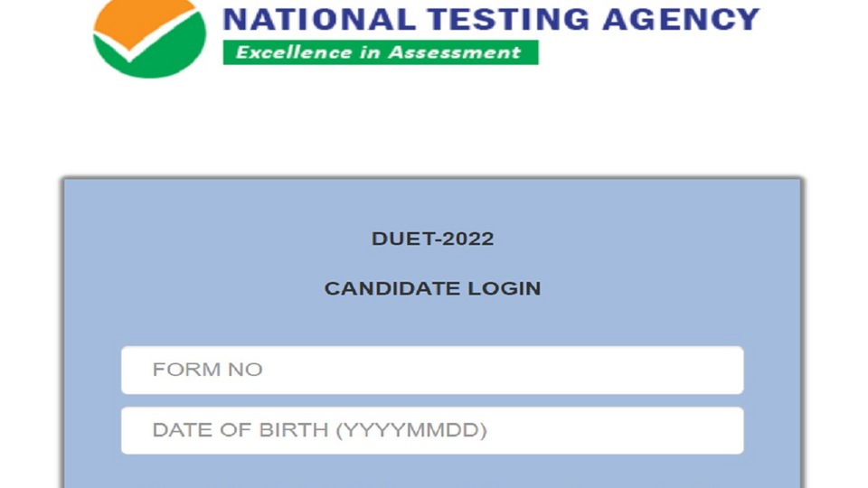Screen dimensions: 868x488
Task: Click the Excellence in Assessment green banner
Action: coord(381,52)
